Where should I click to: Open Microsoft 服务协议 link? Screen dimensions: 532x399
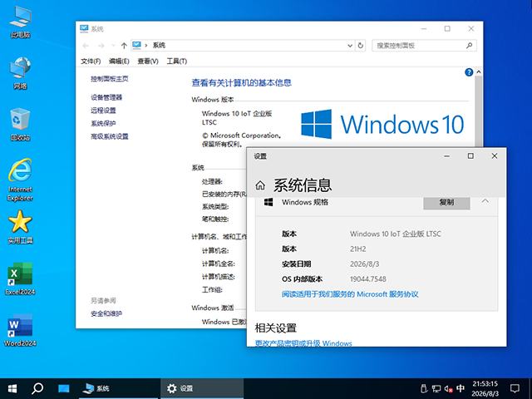350,294
